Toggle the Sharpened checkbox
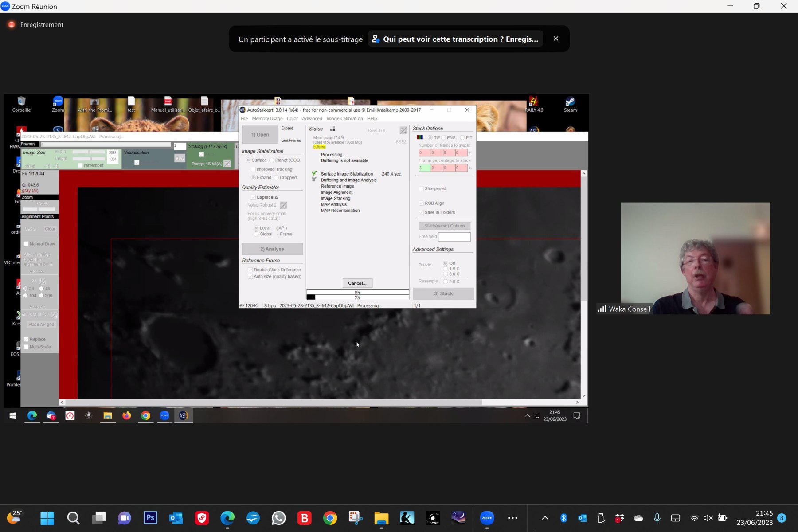This screenshot has height=532, width=798. 421,189
